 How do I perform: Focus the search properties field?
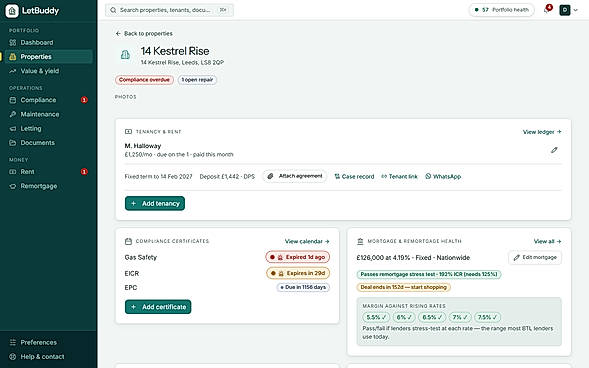click(169, 10)
